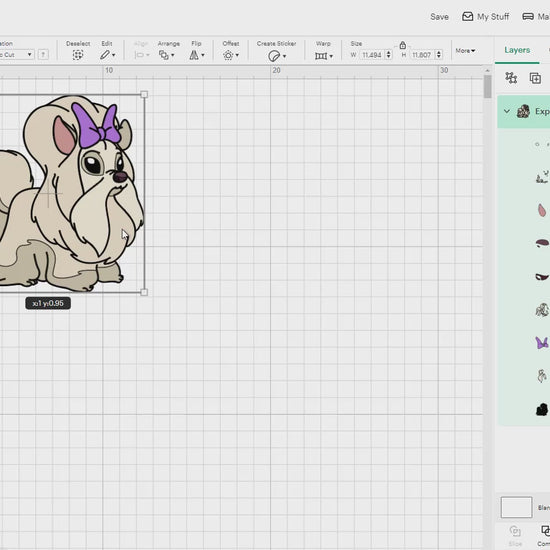Select the pink ear layer thumbnail
Screen dimensions: 550x550
tap(542, 210)
